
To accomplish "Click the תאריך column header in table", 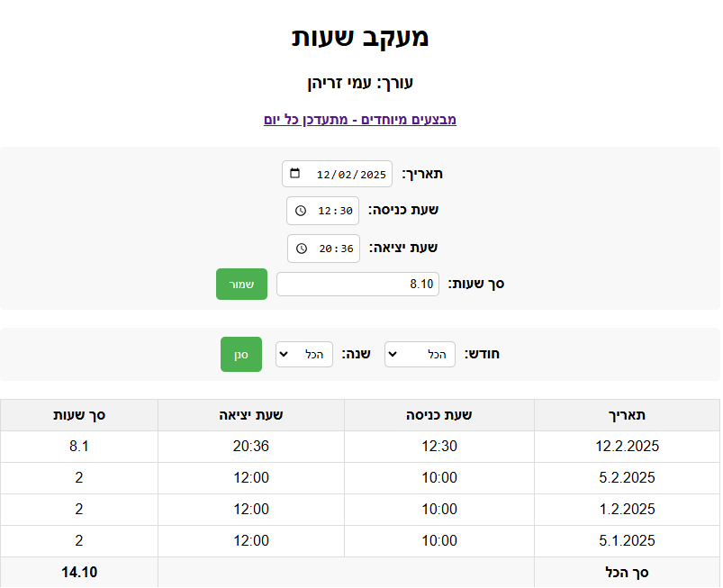I will [627, 415].
